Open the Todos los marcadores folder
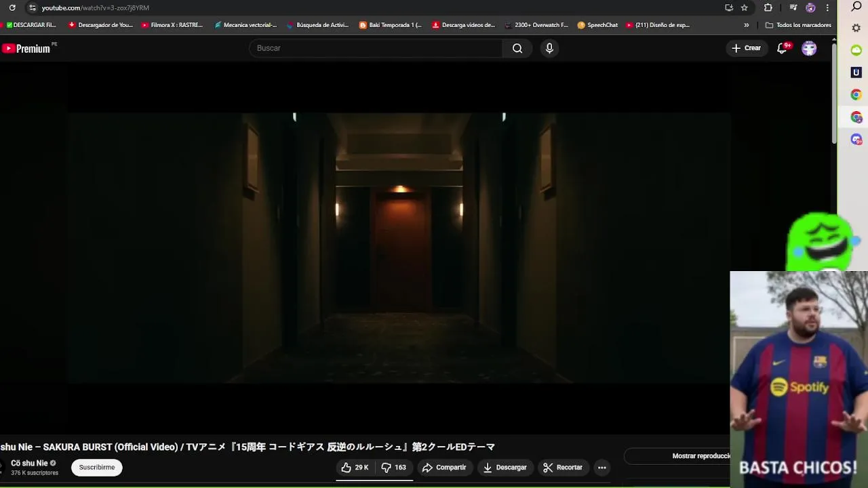Screen dimensions: 868x488 click(798, 25)
